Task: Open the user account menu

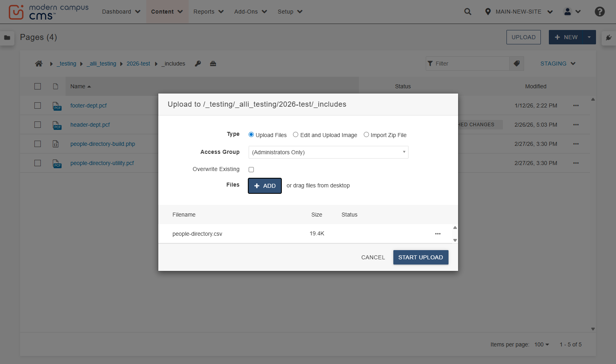Action: [572, 12]
